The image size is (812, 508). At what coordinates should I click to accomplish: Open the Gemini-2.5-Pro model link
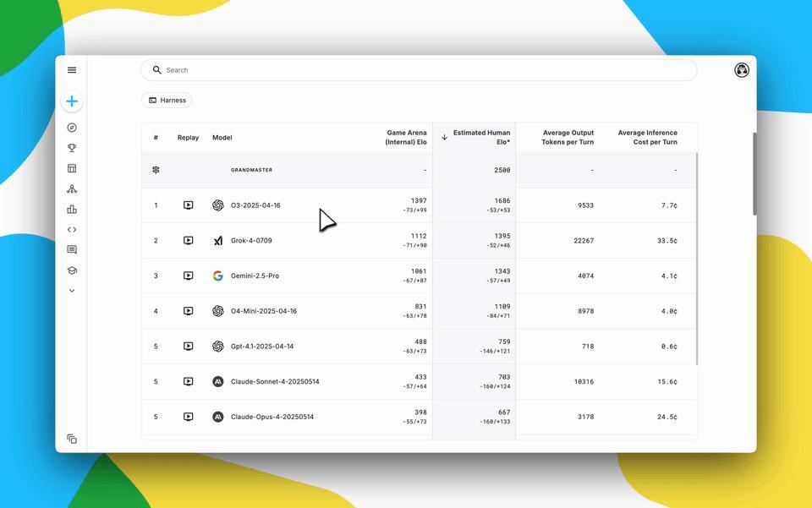tap(255, 276)
